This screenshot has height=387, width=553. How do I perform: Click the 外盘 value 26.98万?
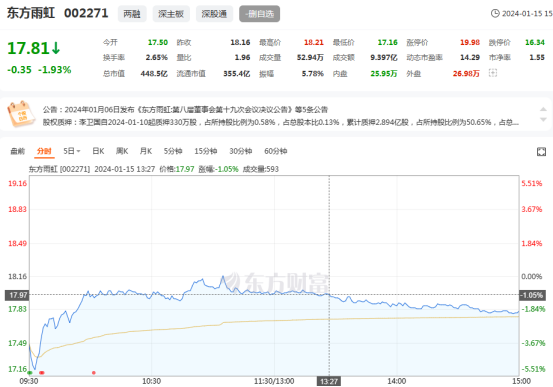click(x=466, y=74)
